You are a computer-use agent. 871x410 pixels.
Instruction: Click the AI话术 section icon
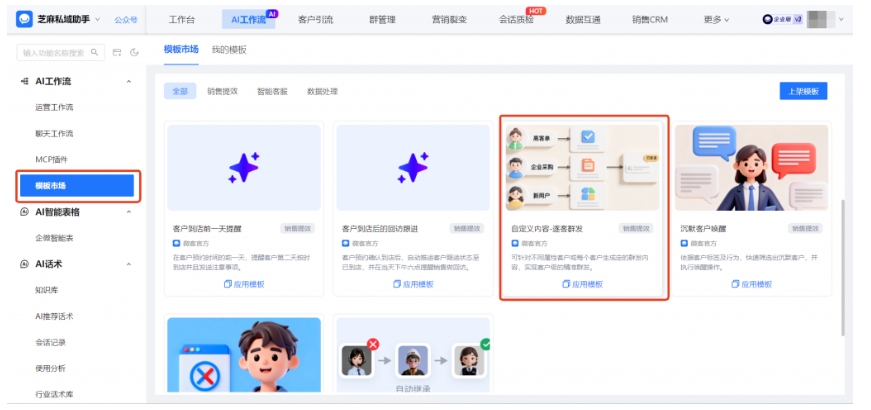pos(24,264)
